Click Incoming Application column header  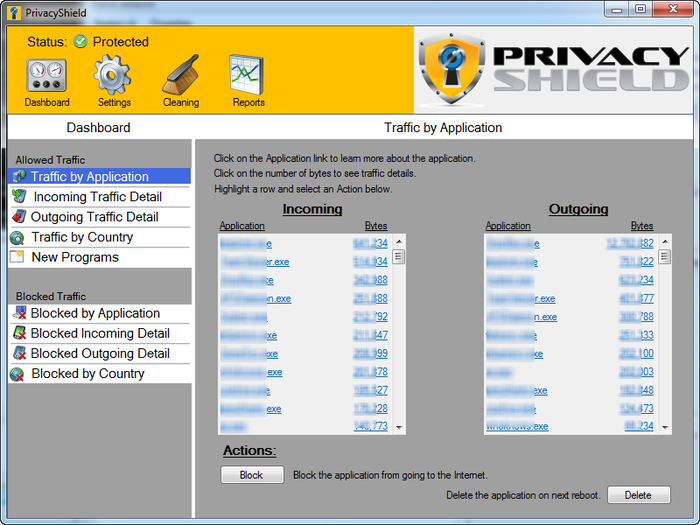pyautogui.click(x=242, y=226)
